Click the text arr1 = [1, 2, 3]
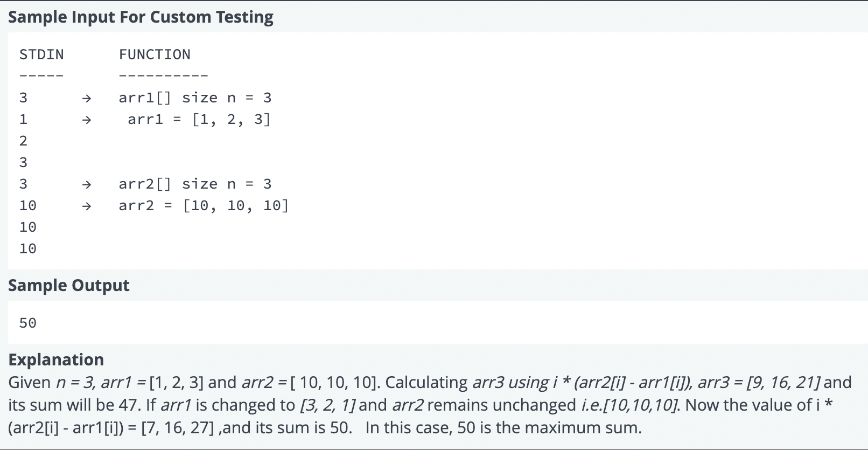868x450 pixels. pos(199,119)
